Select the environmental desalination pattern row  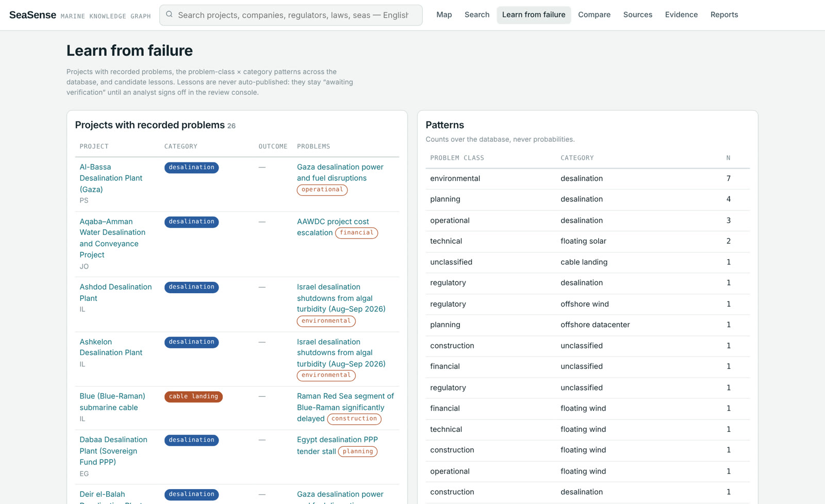pyautogui.click(x=587, y=178)
